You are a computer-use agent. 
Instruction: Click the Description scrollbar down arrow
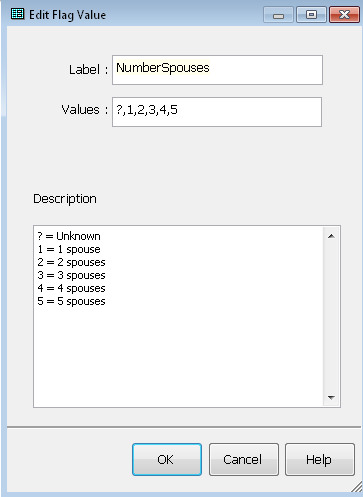(x=331, y=397)
